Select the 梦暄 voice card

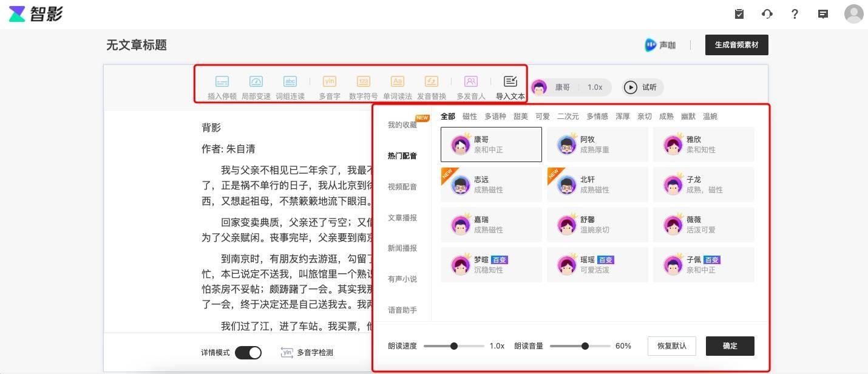coord(491,265)
